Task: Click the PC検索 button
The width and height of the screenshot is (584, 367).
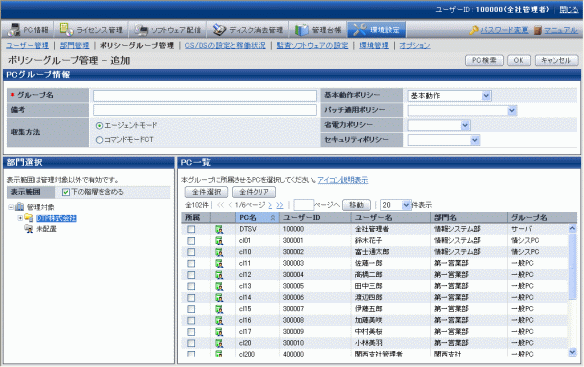Action: (484, 60)
